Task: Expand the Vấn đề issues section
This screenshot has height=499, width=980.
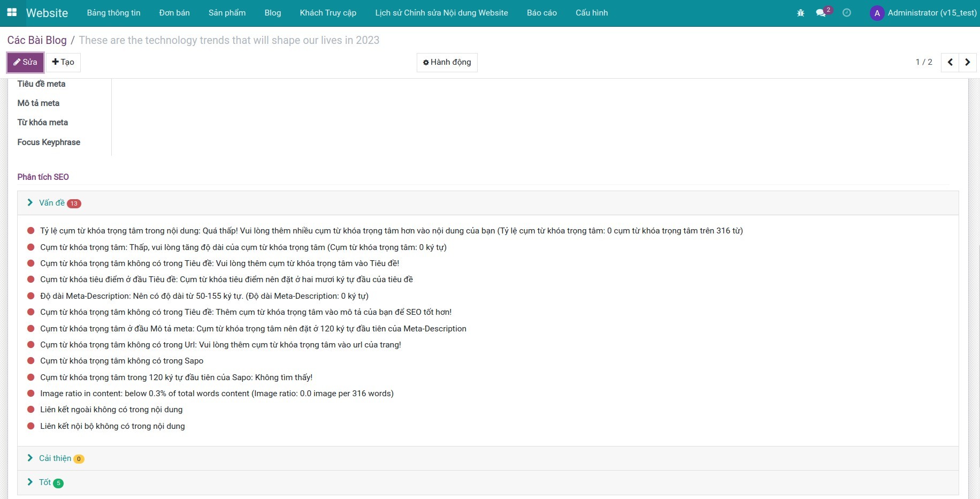Action: coord(52,203)
